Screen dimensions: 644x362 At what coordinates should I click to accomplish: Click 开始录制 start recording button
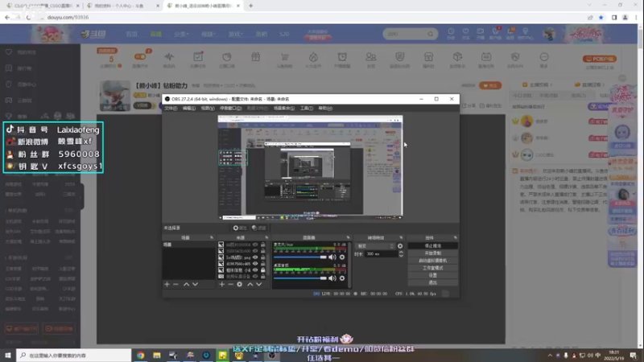pos(432,253)
